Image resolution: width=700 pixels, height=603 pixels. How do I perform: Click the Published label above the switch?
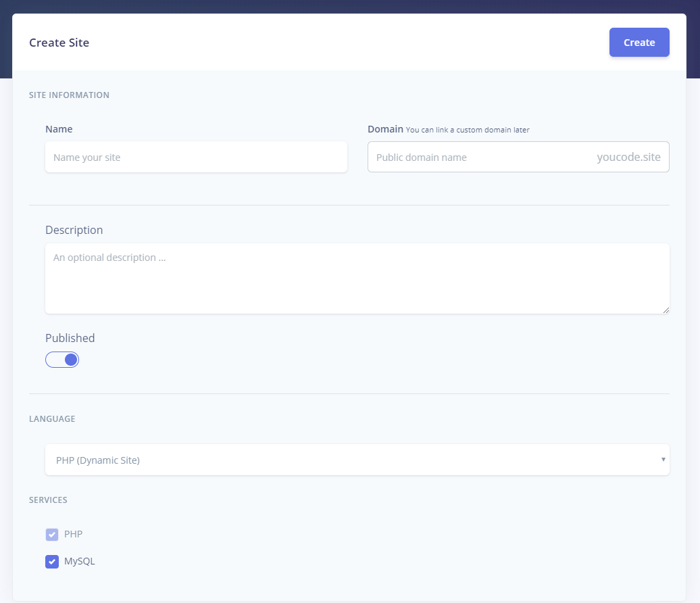(70, 337)
